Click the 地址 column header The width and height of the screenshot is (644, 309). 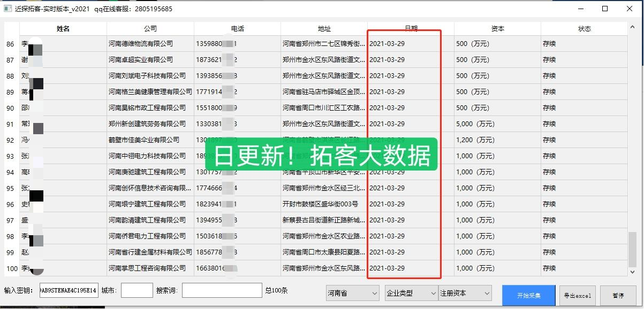324,29
